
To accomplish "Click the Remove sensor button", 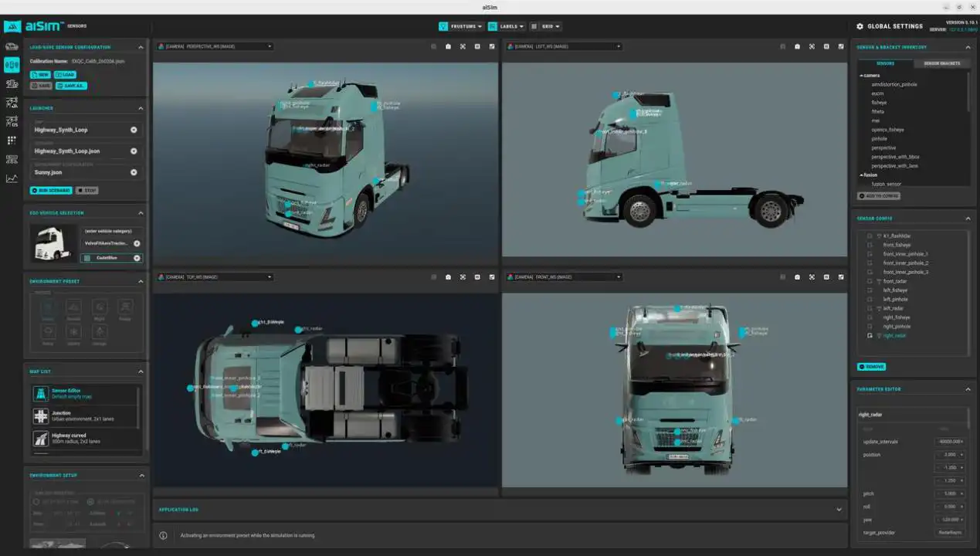I will pos(872,367).
